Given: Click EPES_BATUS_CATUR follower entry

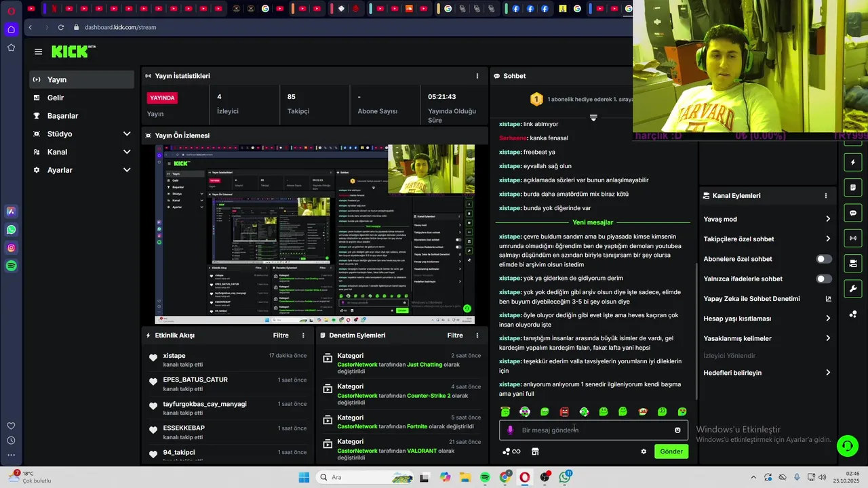Looking at the screenshot, I should (195, 380).
